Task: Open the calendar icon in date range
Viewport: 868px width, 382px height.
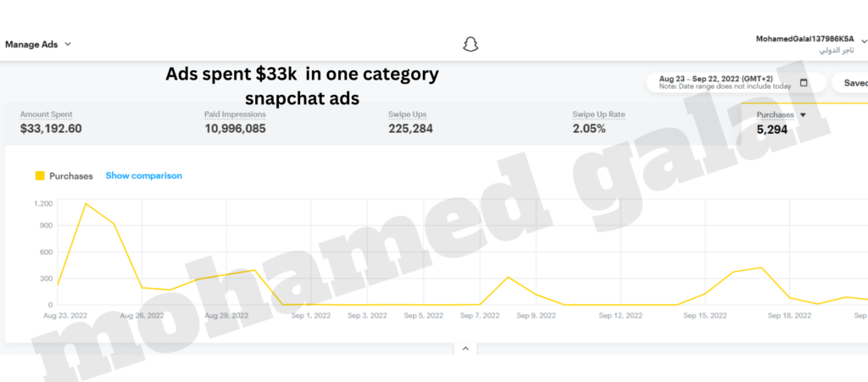Action: (804, 83)
